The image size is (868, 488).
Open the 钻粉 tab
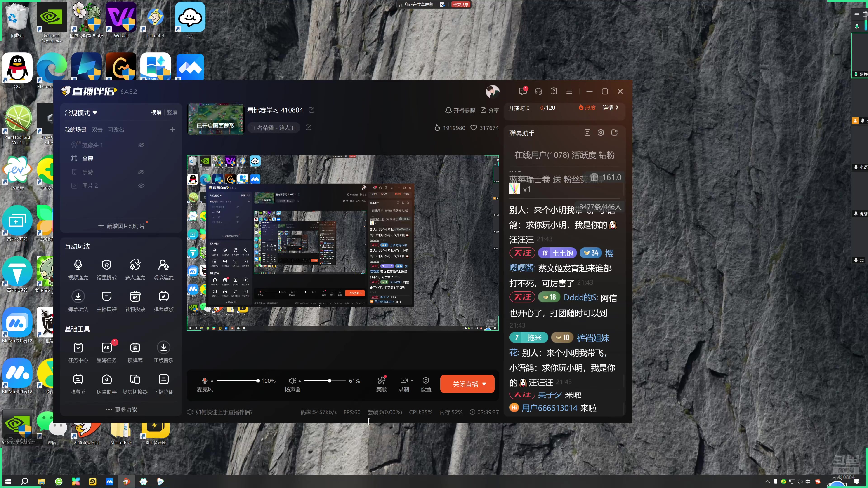[x=606, y=155]
